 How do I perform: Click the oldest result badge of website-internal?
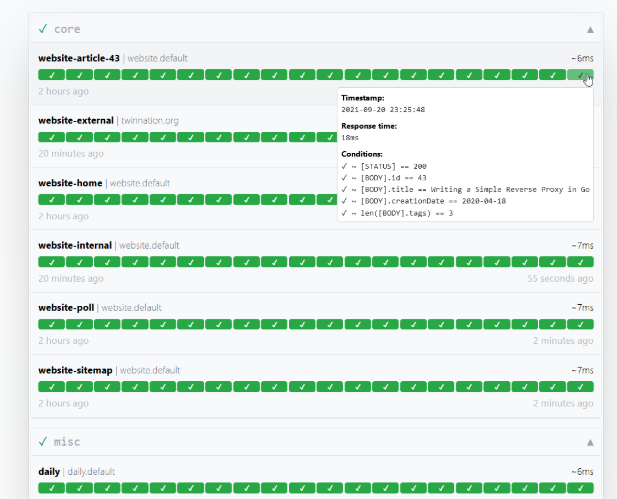click(x=52, y=262)
